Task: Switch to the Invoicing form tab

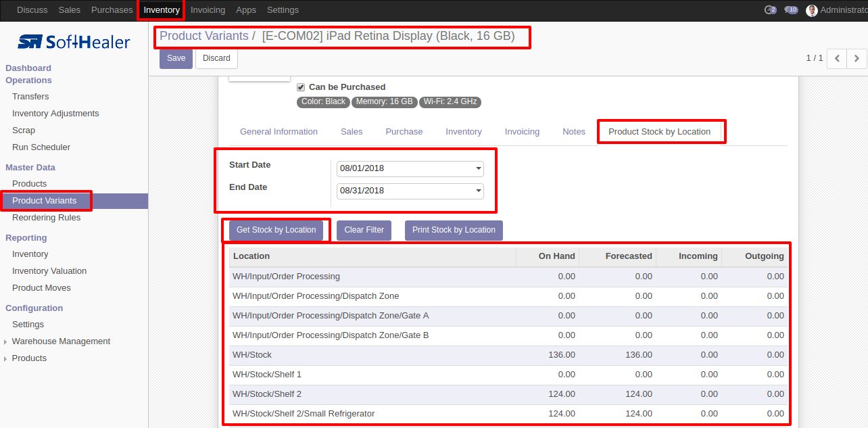Action: pyautogui.click(x=522, y=132)
